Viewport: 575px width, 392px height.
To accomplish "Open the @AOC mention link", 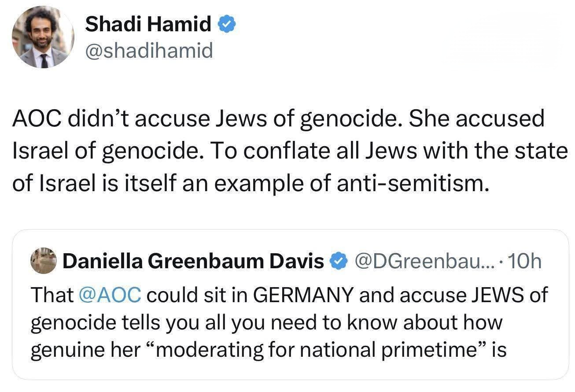I will coord(109,295).
